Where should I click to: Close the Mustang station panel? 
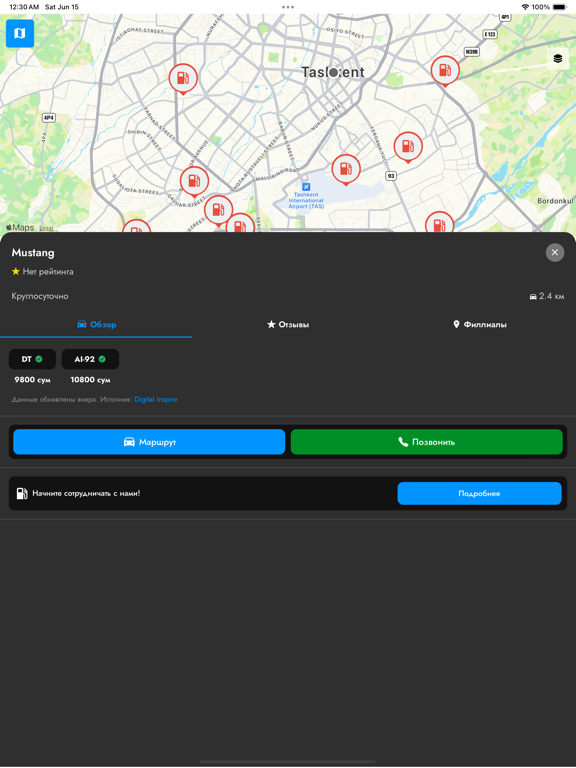click(x=554, y=252)
